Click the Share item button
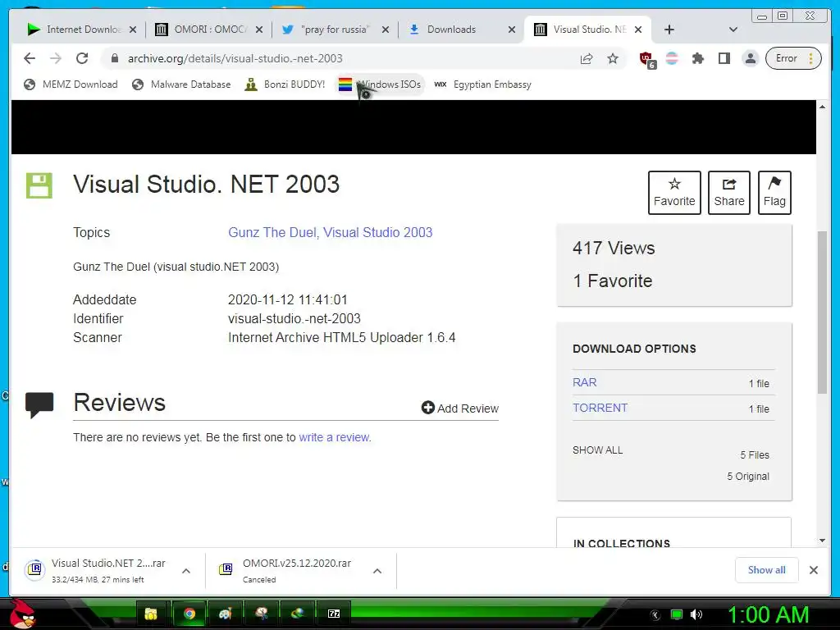 click(x=729, y=193)
